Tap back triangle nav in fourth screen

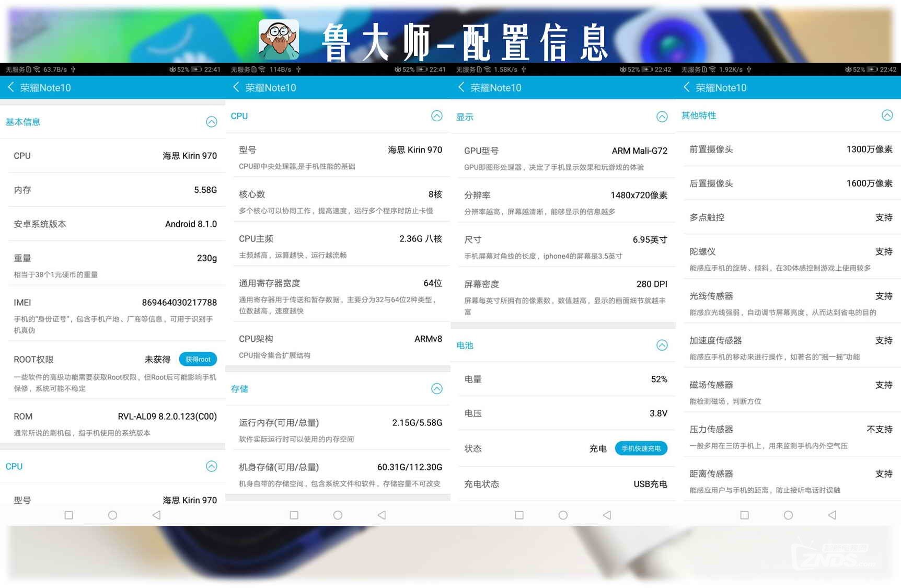click(x=832, y=515)
